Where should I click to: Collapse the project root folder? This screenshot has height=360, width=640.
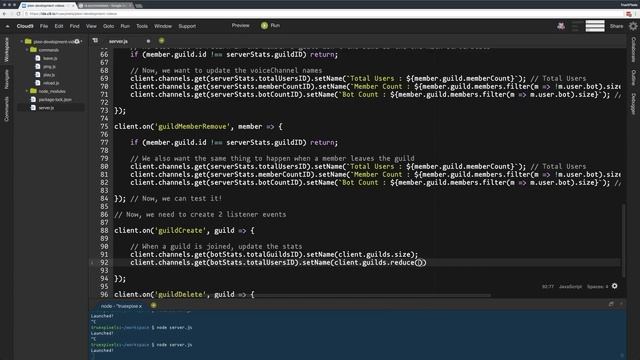[x=22, y=42]
